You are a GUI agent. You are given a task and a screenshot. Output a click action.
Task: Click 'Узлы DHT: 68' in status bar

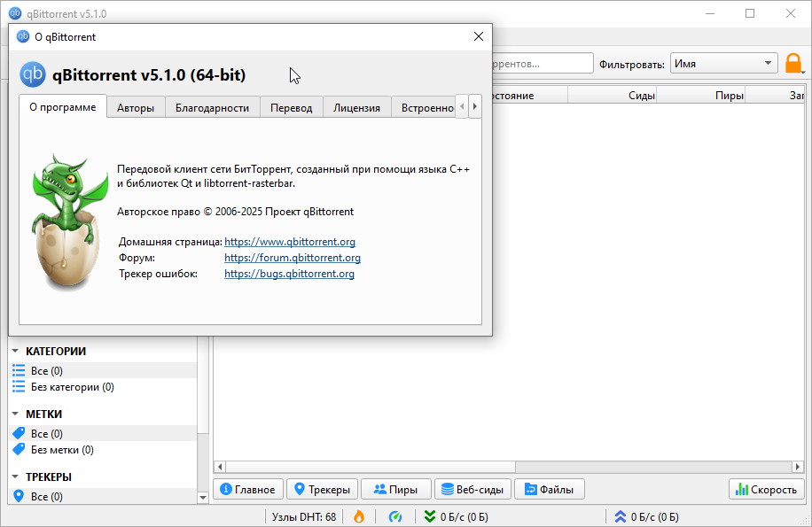pos(304,516)
